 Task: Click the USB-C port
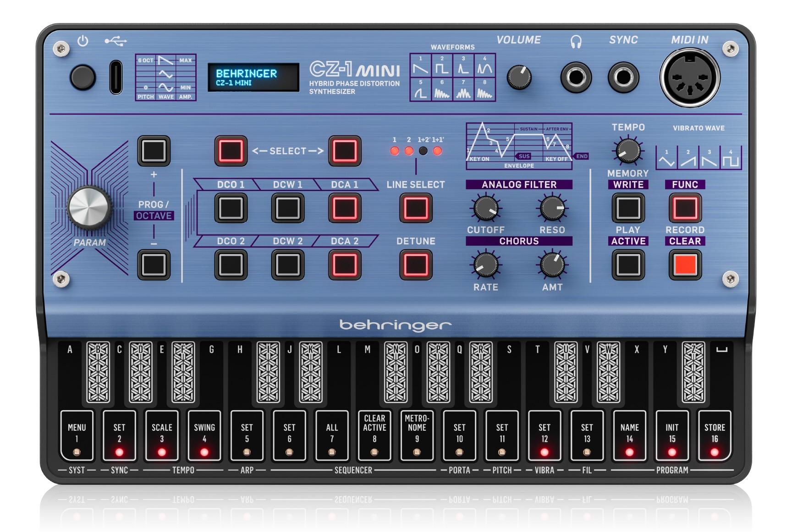(116, 77)
